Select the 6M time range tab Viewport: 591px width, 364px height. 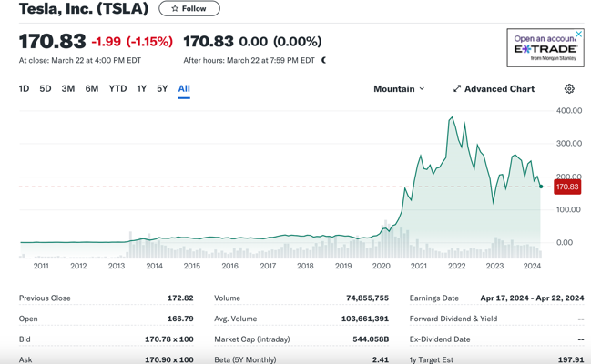[92, 89]
